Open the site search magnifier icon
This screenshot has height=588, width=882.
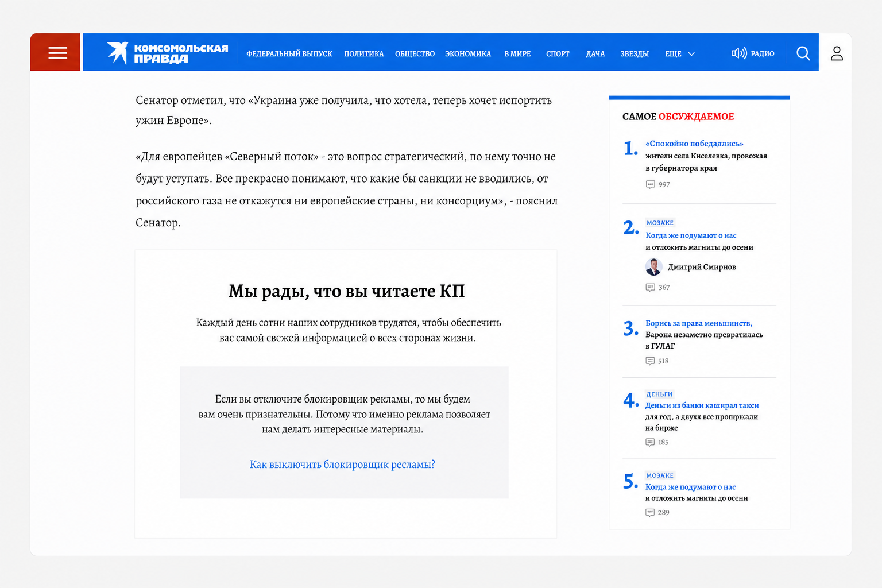point(803,53)
